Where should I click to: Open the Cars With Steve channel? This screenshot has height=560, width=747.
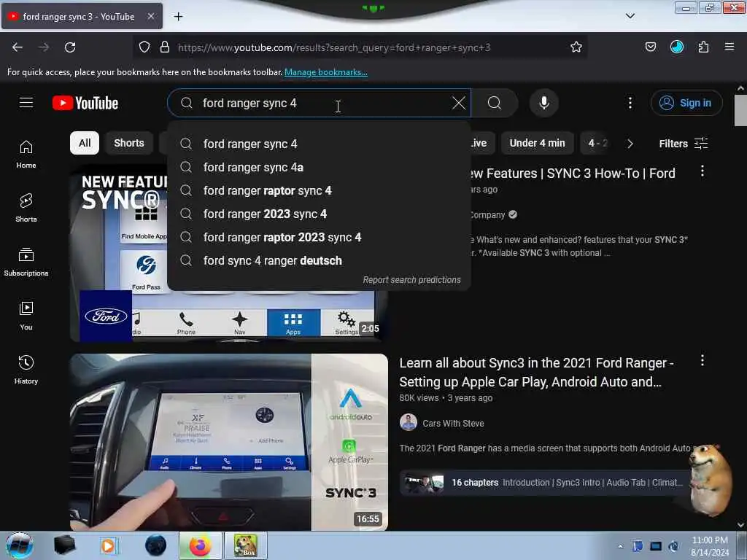(x=453, y=424)
